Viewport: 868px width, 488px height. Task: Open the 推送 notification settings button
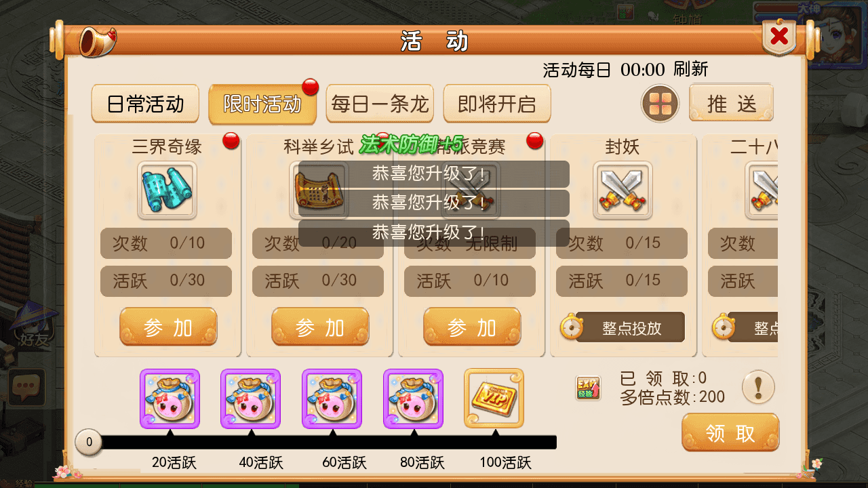(x=732, y=104)
